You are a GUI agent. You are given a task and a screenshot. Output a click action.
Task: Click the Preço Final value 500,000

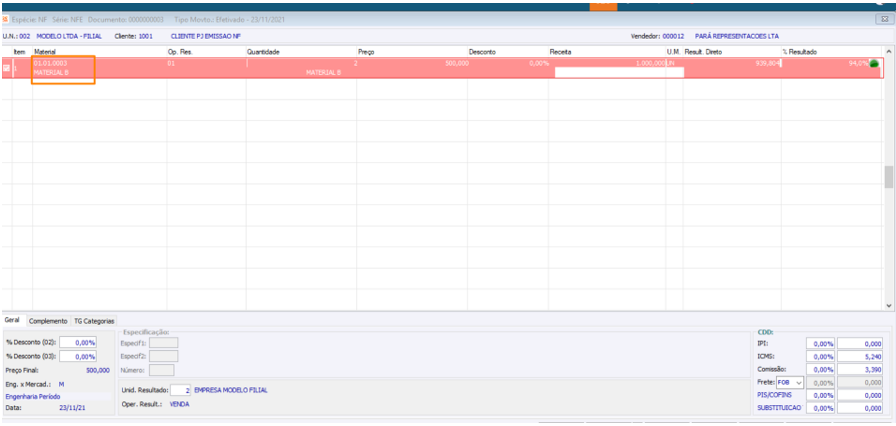coord(97,371)
